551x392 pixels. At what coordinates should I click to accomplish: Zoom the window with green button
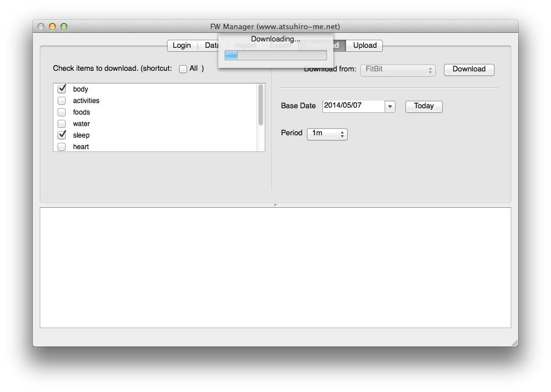(64, 26)
